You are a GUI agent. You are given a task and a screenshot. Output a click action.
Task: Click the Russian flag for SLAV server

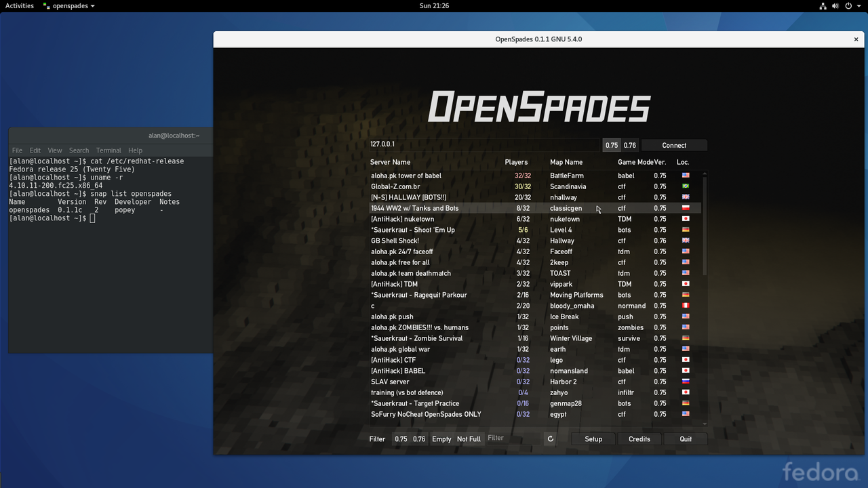click(x=686, y=382)
